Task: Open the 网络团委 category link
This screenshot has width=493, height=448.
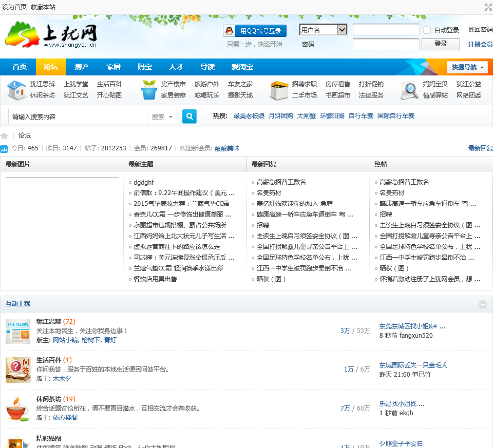Action: tap(468, 95)
